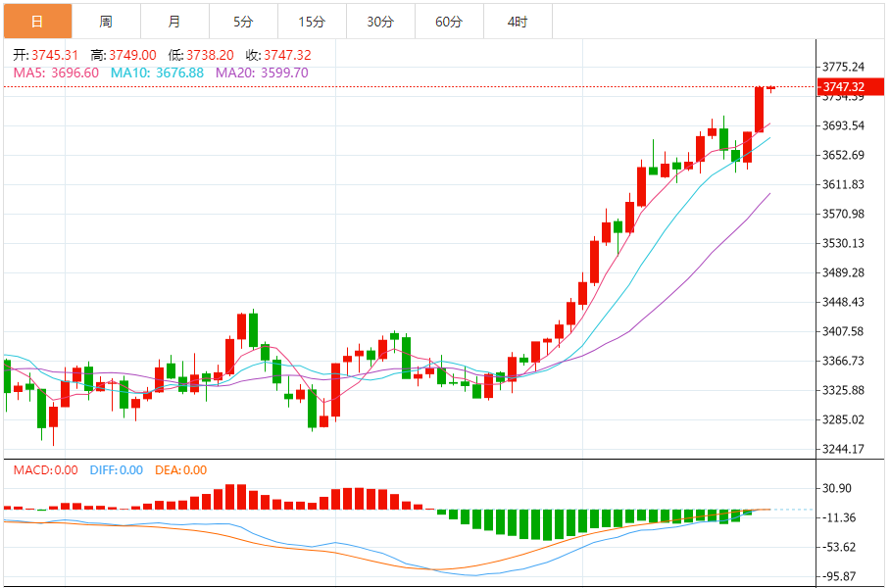
Task: Switch to the 周 weekly tab
Action: tap(106, 21)
